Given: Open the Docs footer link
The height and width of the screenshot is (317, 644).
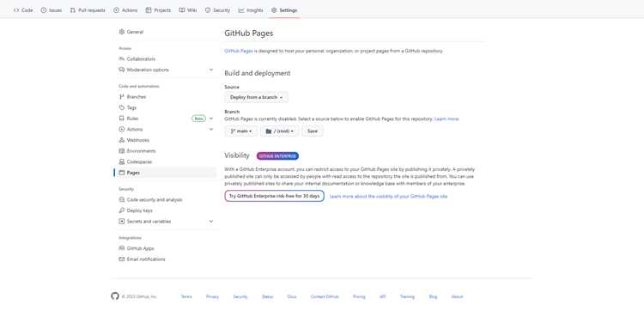Looking at the screenshot, I should coord(292,296).
